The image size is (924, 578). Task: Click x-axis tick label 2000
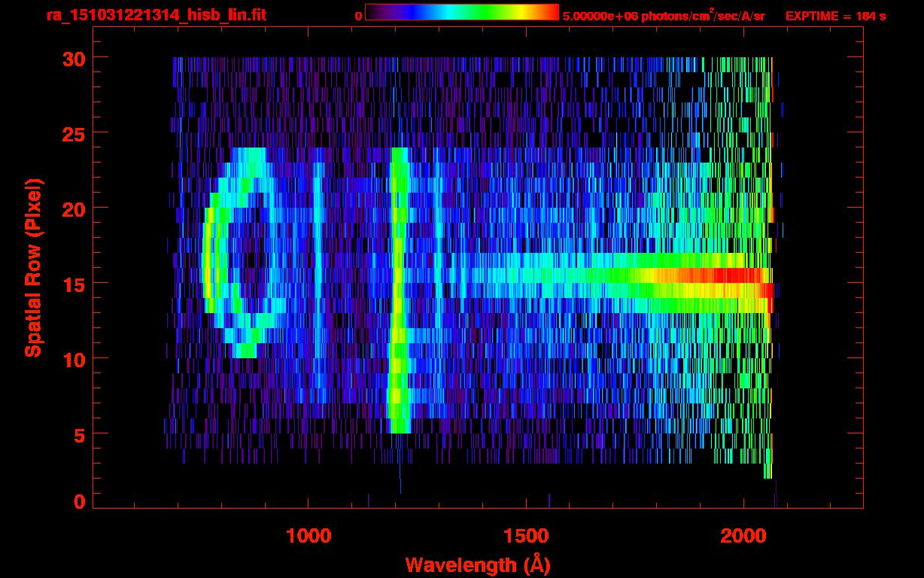744,536
